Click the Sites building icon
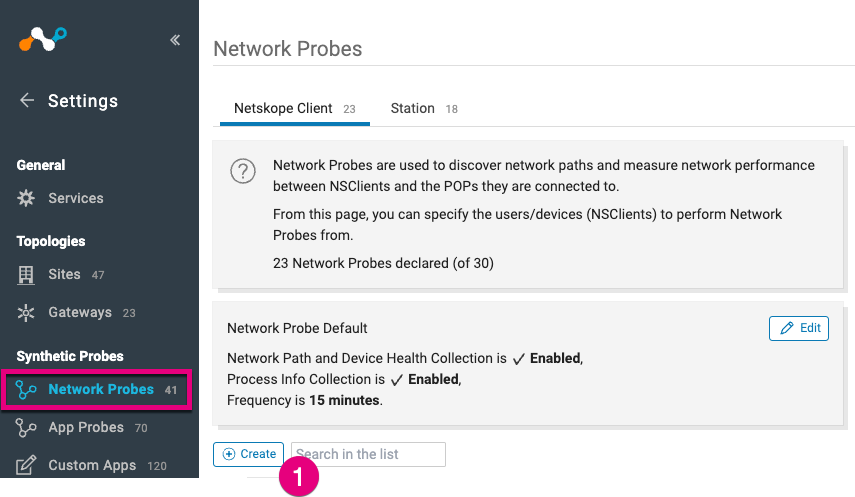The height and width of the screenshot is (497, 855). (x=26, y=274)
